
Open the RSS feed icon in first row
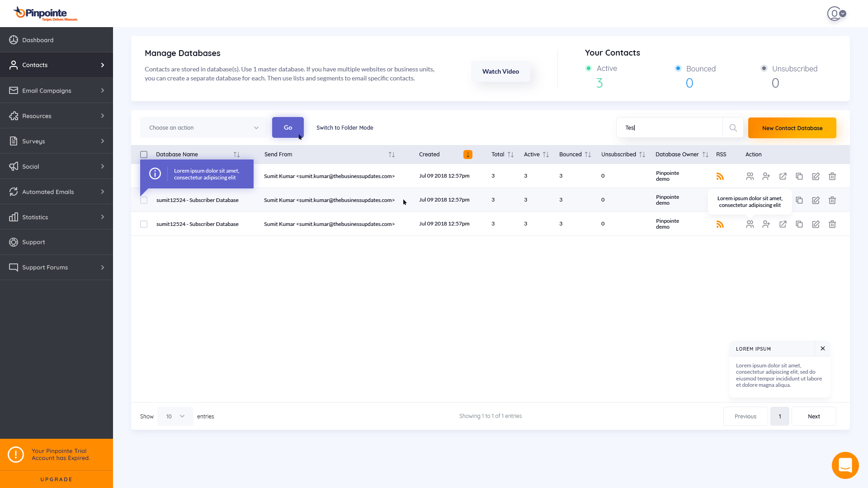pos(720,176)
